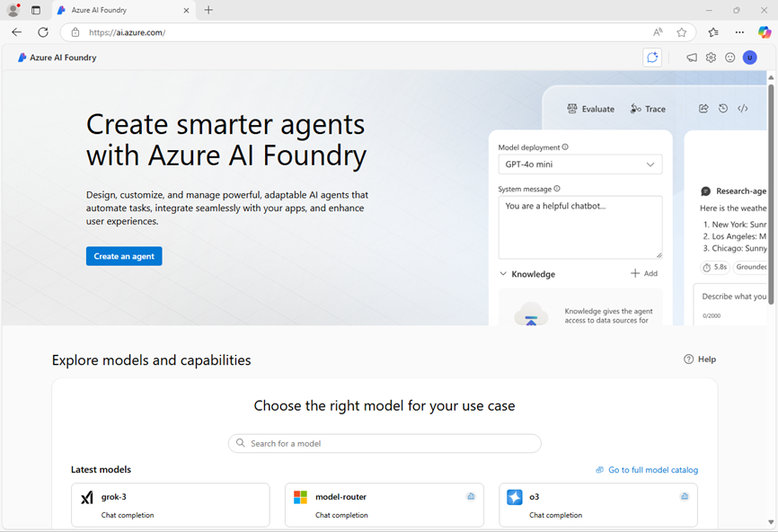
Task: View site information lock icon
Action: pyautogui.click(x=75, y=32)
